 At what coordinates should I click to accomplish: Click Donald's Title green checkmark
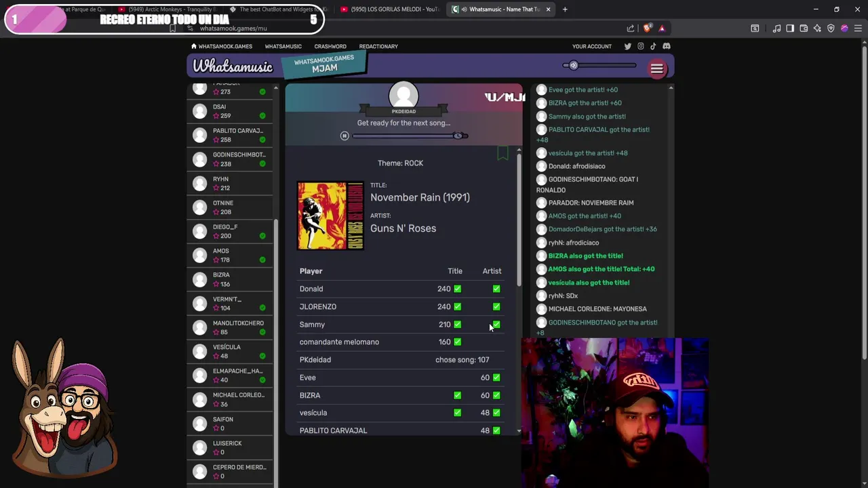click(458, 289)
